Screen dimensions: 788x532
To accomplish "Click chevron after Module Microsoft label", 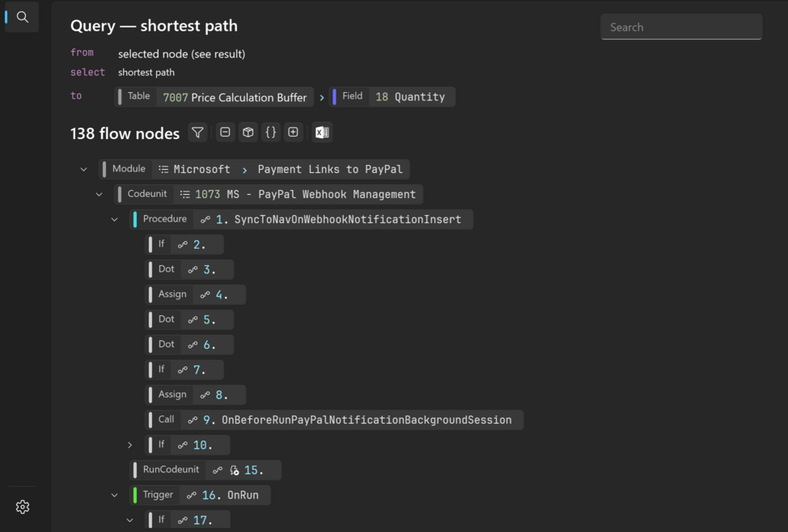I will point(244,171).
